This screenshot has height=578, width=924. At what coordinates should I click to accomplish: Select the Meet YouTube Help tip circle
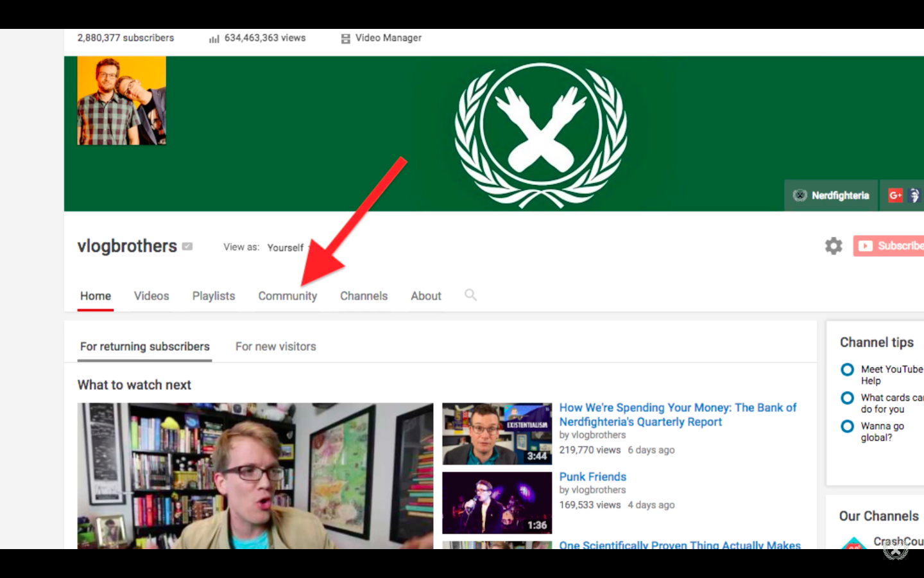847,370
